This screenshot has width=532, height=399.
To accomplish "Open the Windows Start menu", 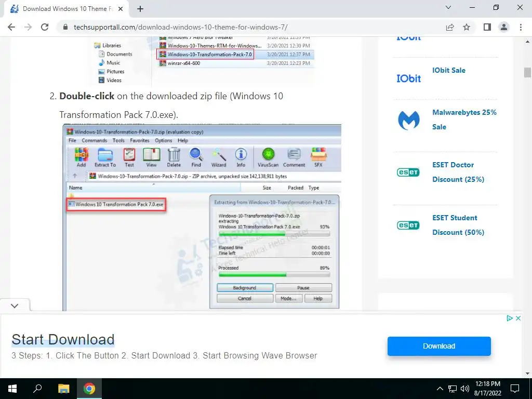I will (x=12, y=389).
